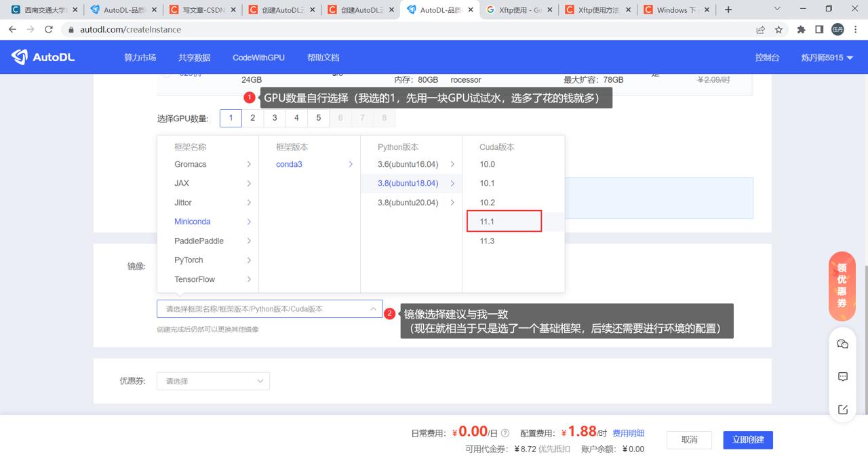Open 共享数据 in the top navigation

point(195,58)
